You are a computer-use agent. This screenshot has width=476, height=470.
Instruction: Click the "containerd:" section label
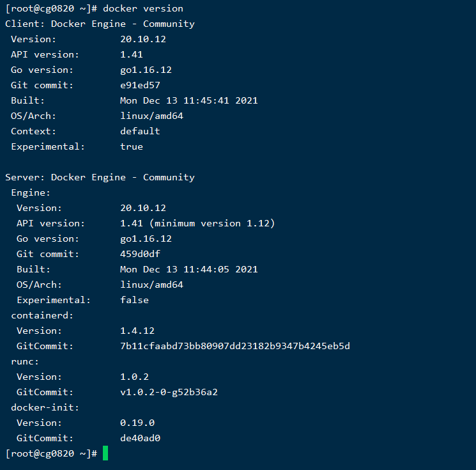coord(42,315)
